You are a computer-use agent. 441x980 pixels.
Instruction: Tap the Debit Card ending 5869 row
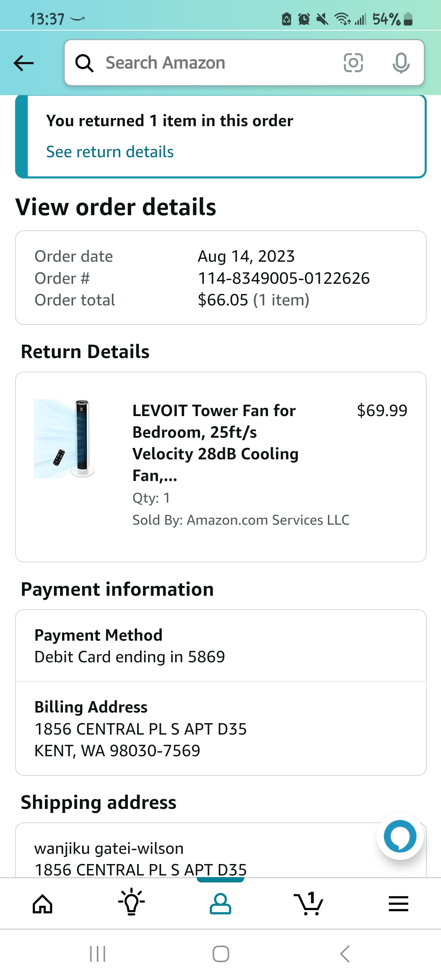coord(130,657)
